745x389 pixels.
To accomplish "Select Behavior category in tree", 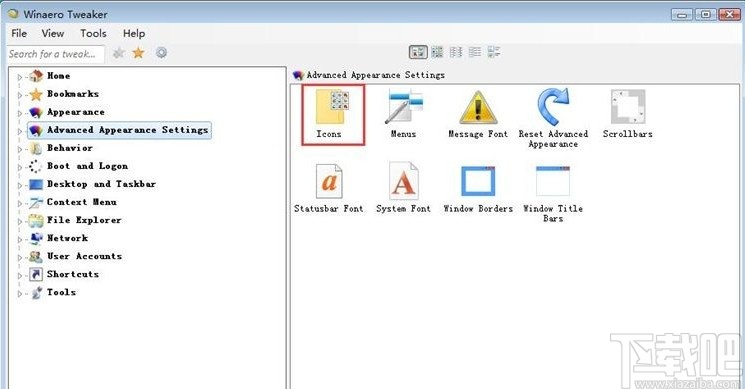I will pos(70,148).
